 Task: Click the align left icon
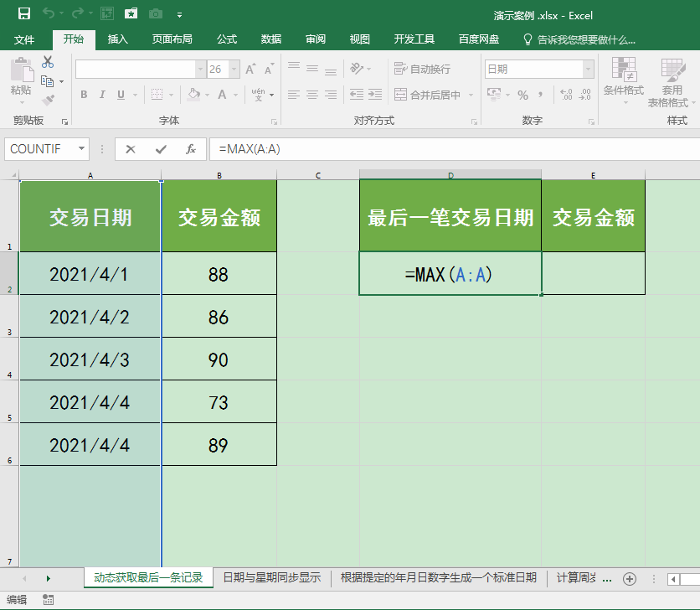coord(294,95)
